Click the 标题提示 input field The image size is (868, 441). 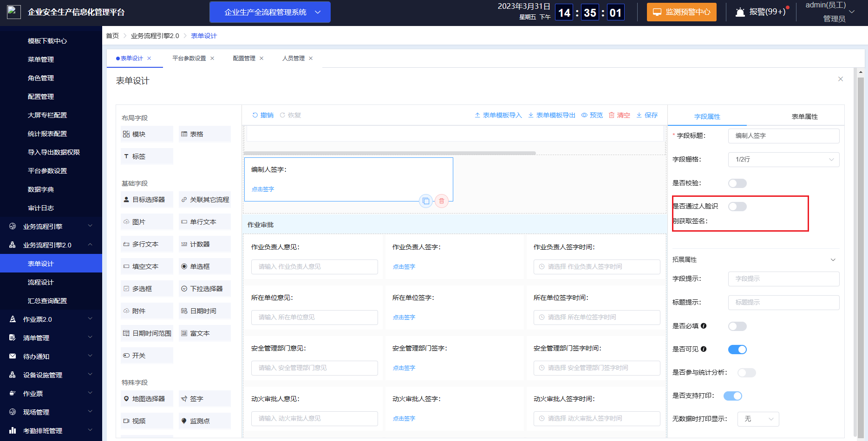click(784, 303)
